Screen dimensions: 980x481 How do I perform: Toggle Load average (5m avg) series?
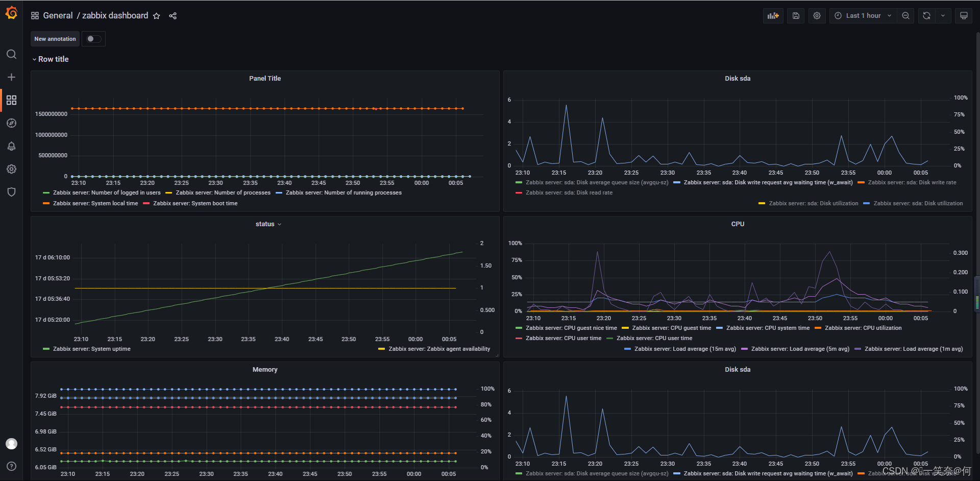click(x=800, y=349)
